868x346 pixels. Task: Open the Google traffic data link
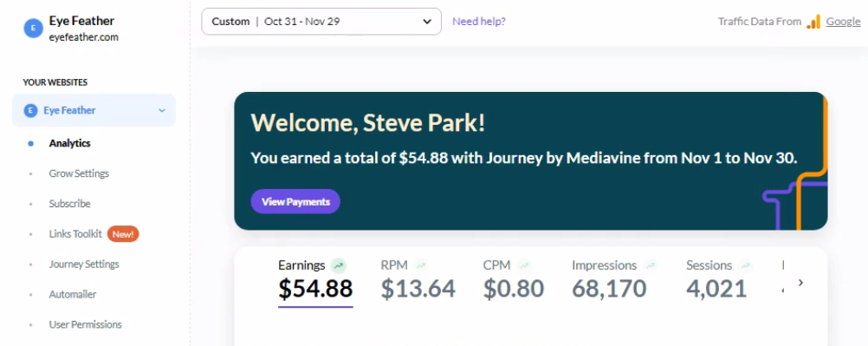(843, 22)
